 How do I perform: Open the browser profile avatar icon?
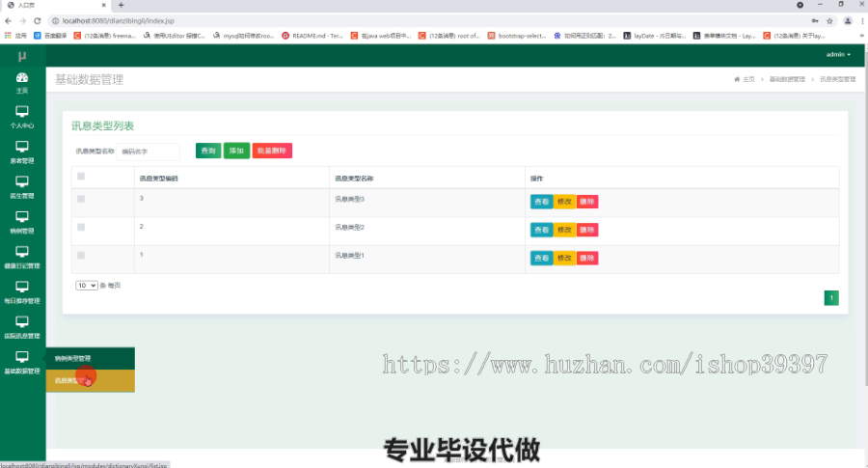point(848,21)
